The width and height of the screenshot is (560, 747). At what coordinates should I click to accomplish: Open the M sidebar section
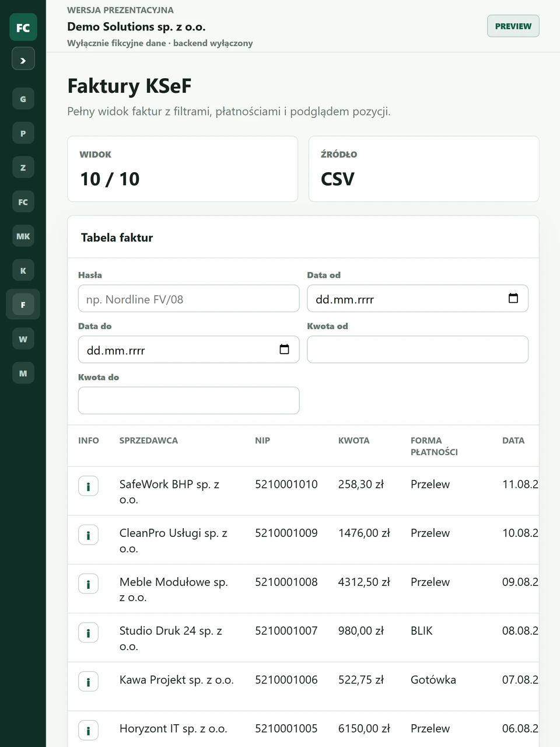coord(23,373)
